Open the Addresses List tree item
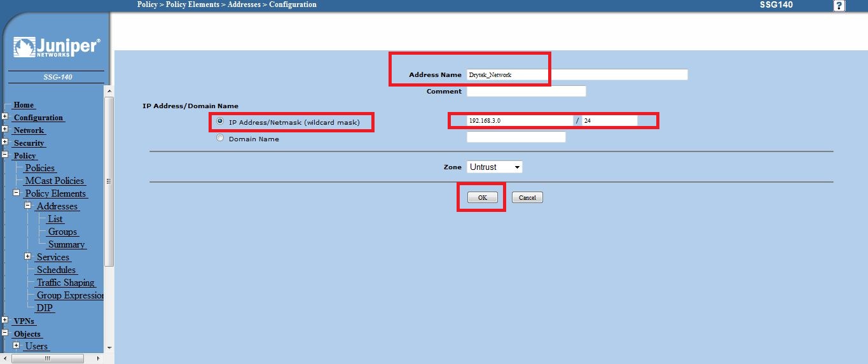 click(x=55, y=219)
